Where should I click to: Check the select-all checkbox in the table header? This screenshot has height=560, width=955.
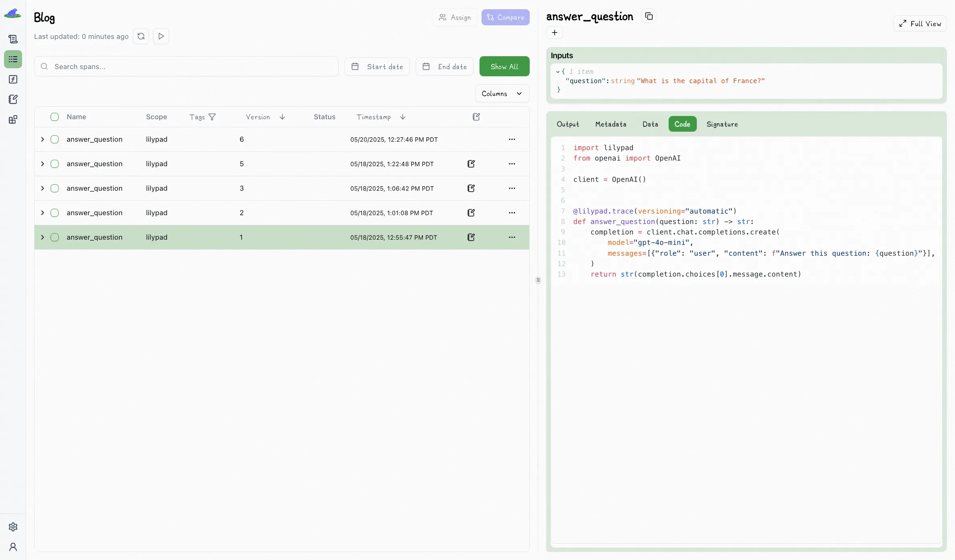[55, 117]
